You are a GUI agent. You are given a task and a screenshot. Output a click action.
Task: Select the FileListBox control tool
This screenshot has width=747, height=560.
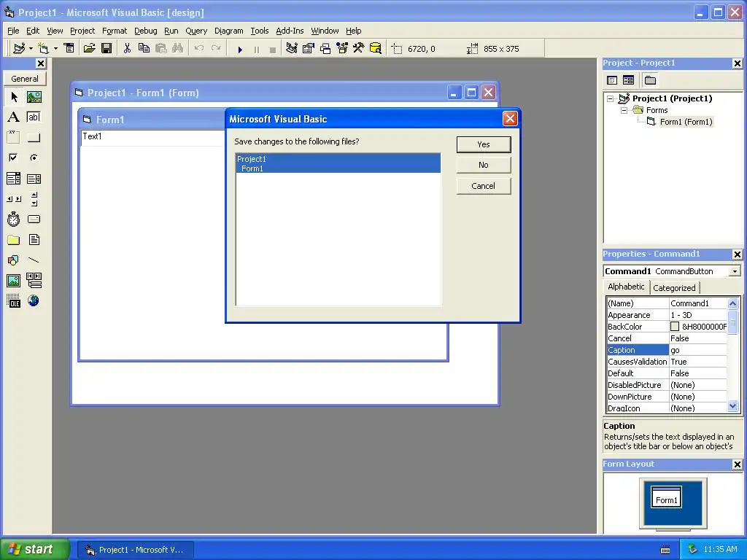tap(34, 239)
